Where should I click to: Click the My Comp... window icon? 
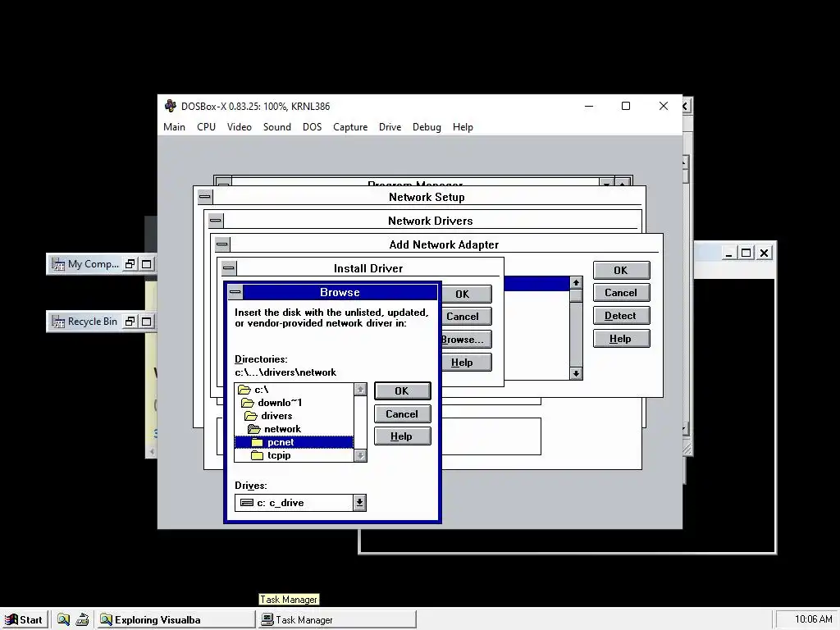click(x=58, y=264)
